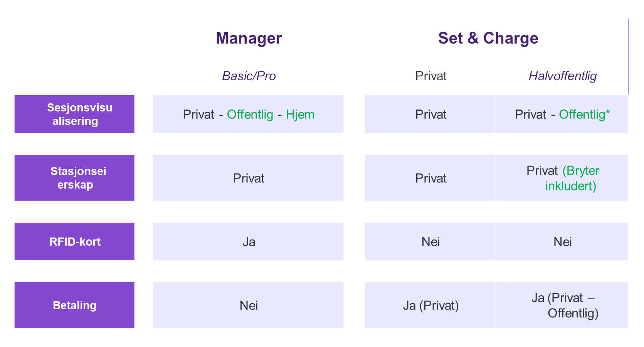Click the green Bryter inkludert text

tap(572, 178)
